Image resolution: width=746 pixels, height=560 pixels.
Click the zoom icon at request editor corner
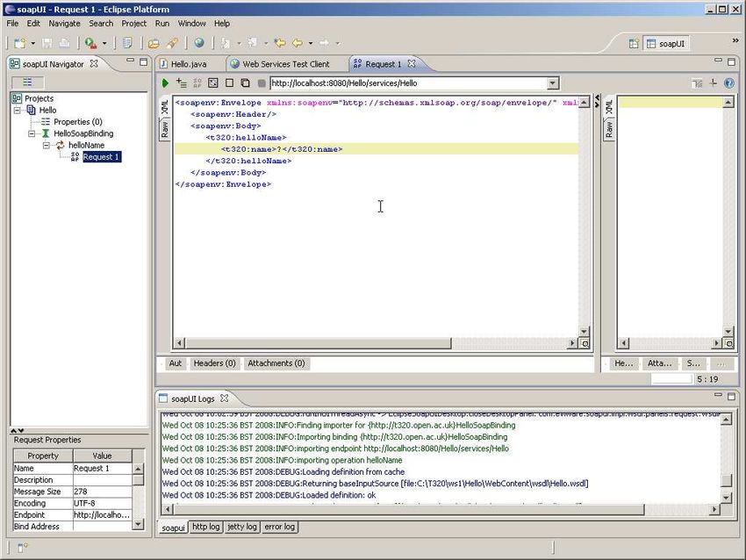[x=585, y=343]
